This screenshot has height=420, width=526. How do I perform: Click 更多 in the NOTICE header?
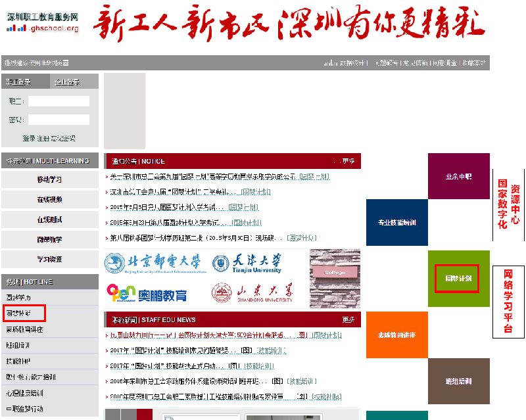pos(348,161)
